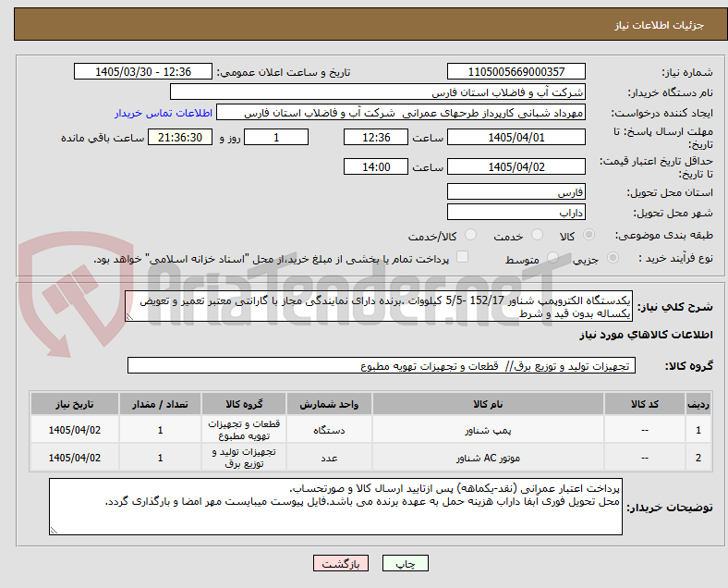Click the شرح کلی نیاز text area
Image resolution: width=728 pixels, height=588 pixels.
click(379, 307)
